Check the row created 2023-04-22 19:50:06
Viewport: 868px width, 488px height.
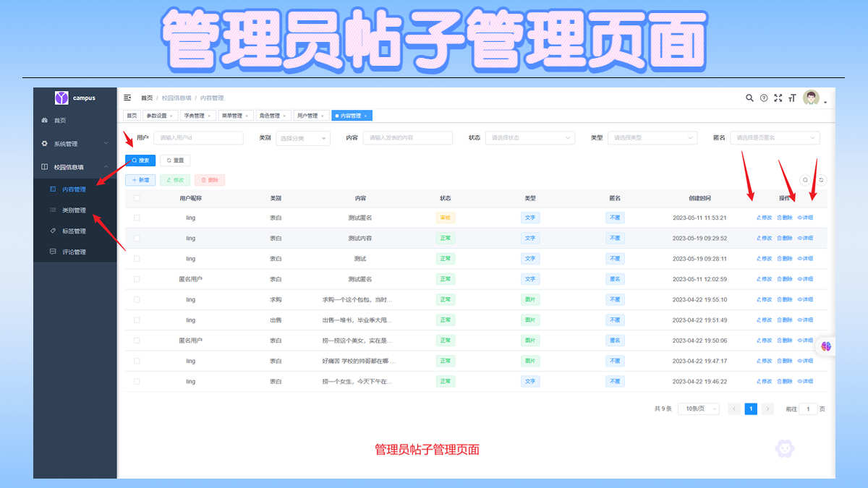[x=137, y=340]
